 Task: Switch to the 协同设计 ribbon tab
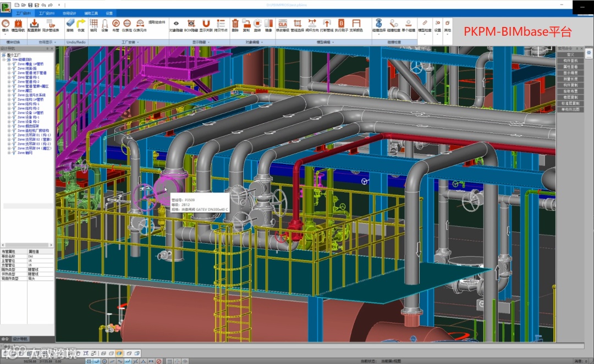click(70, 13)
